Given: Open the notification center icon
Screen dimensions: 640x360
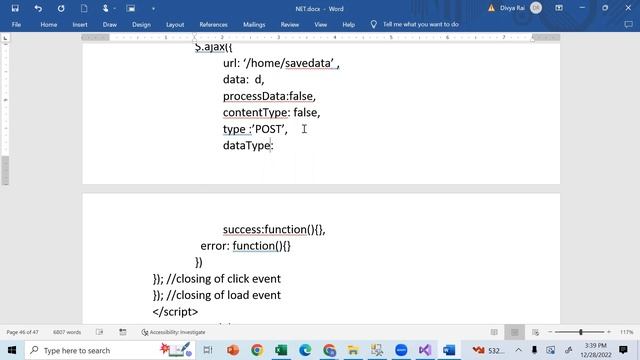Looking at the screenshot, I should tap(623, 350).
